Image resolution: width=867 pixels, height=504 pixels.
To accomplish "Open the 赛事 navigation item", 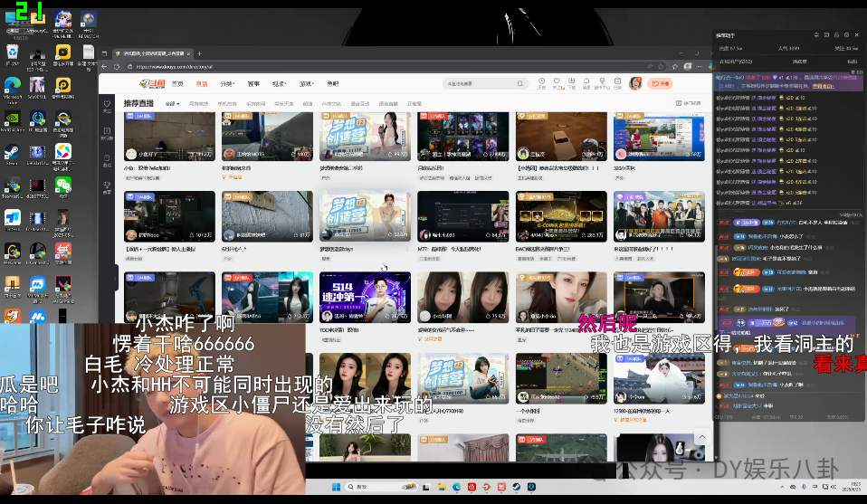I will click(253, 84).
